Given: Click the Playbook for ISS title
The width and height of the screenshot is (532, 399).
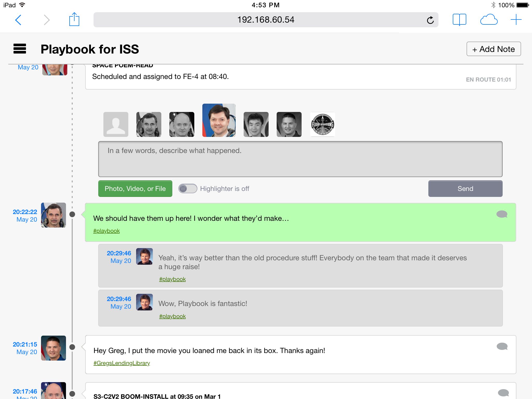Looking at the screenshot, I should tap(90, 49).
